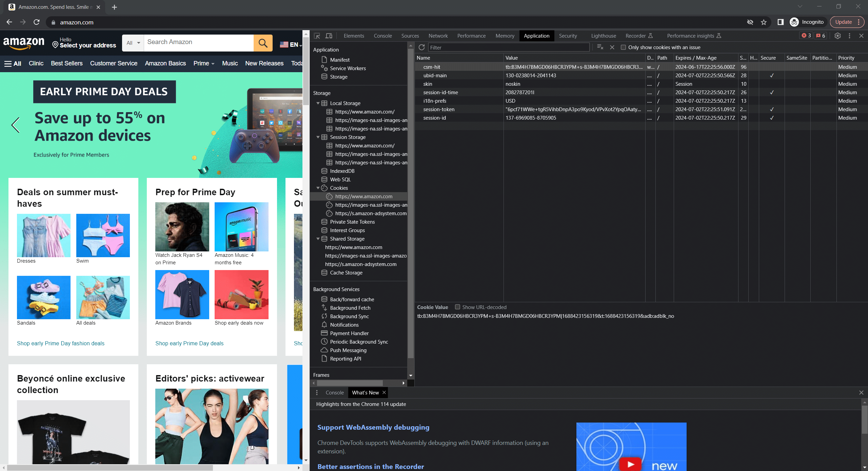This screenshot has width=868, height=471.
Task: Enable Only show cookies with an issue
Action: click(624, 47)
